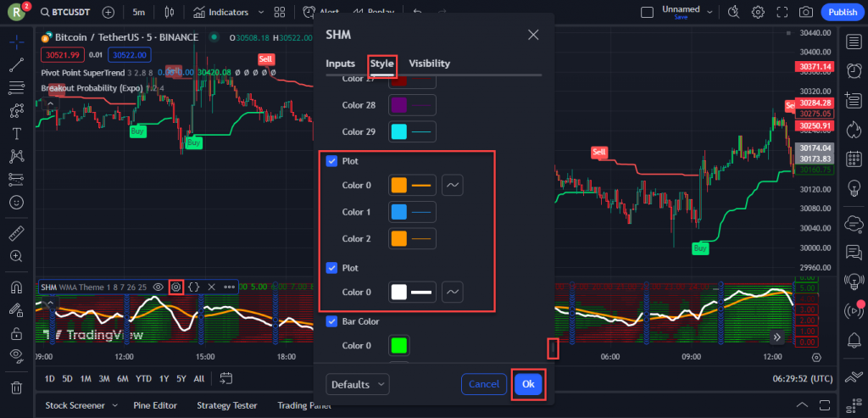Image resolution: width=868 pixels, height=418 pixels.
Task: Open the ideas lightbulb panel
Action: click(853, 189)
